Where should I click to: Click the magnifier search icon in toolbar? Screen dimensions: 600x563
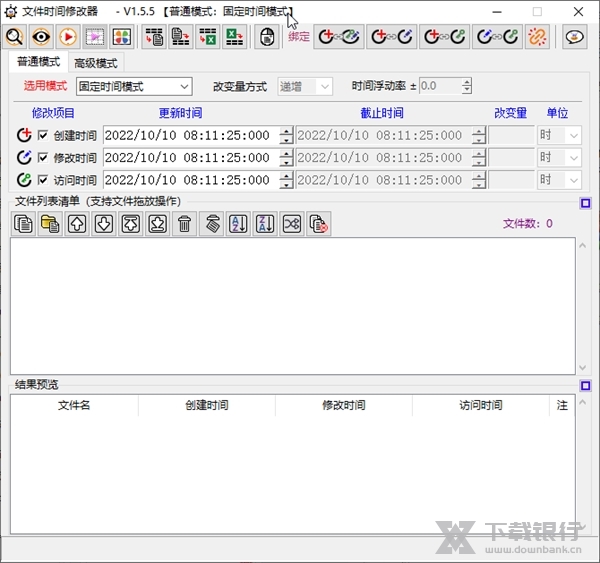(15, 37)
